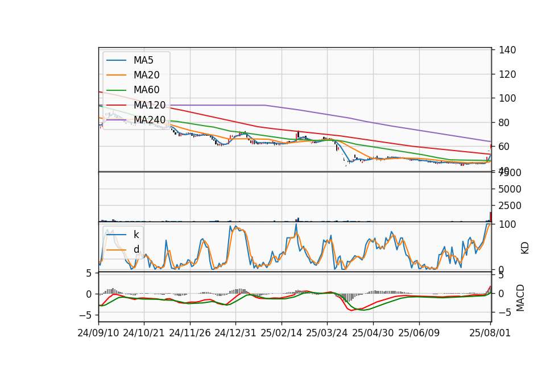Click the 25/02/14 date tick label
546x392 pixels.
pyautogui.click(x=282, y=333)
